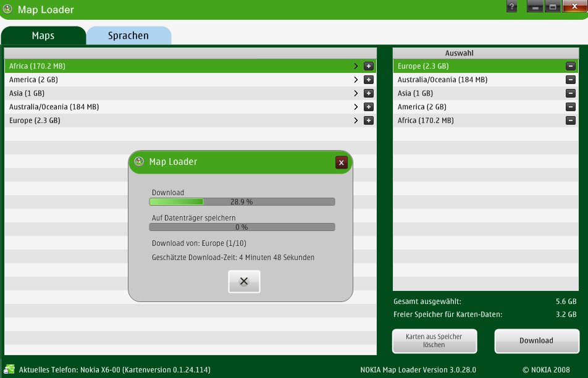Click Gesamt ausgewählt 5.6 GB value
The width and height of the screenshot is (588, 378).
(566, 301)
